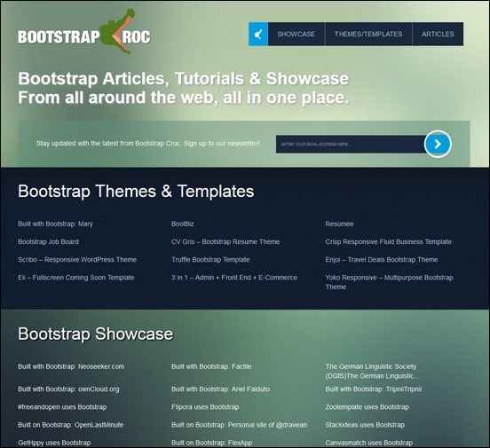The image size is (490, 448).
Task: Open 'Truffle Bootstrap Template' link
Action: pyautogui.click(x=210, y=260)
